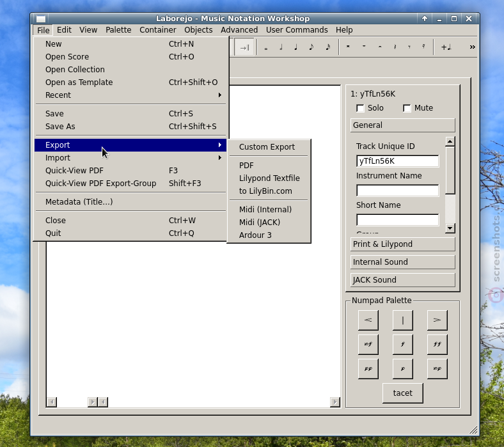Click the tacet button
The height and width of the screenshot is (447, 504).
(x=403, y=393)
